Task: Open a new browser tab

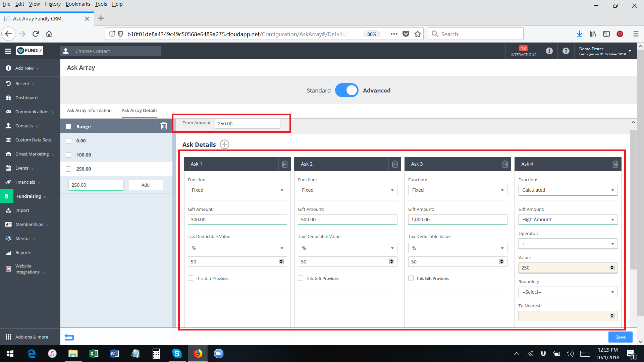Action: tap(101, 18)
